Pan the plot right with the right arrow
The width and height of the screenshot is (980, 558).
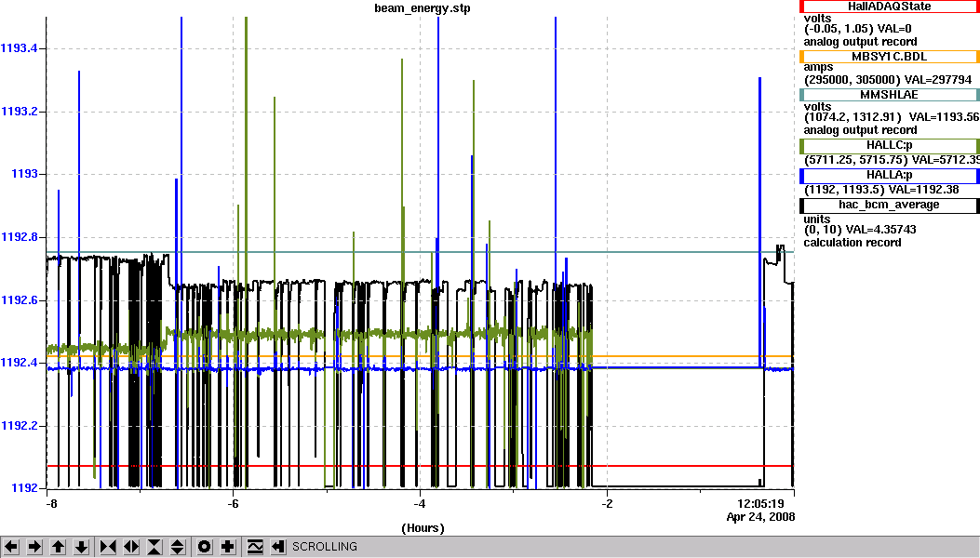point(34,547)
